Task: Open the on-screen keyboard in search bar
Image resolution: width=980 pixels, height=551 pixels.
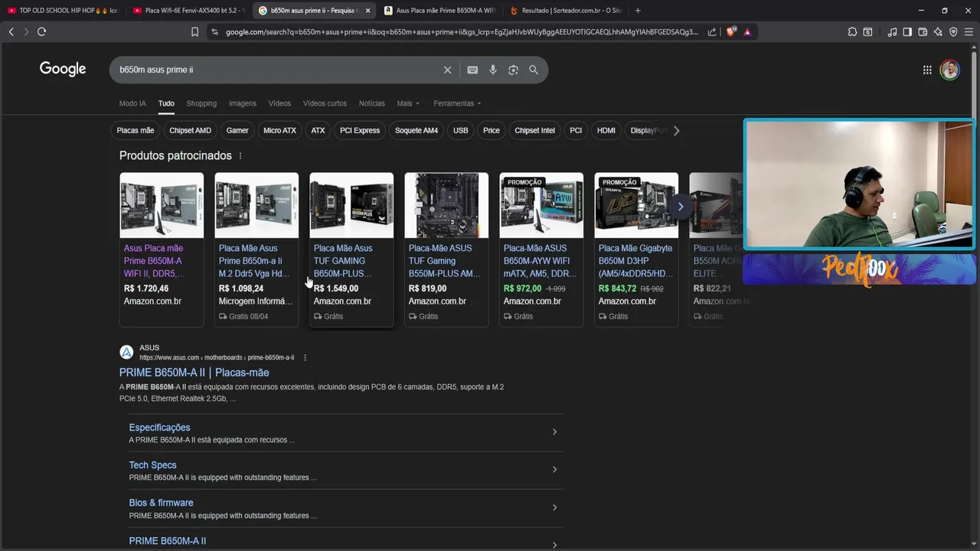Action: click(x=472, y=70)
